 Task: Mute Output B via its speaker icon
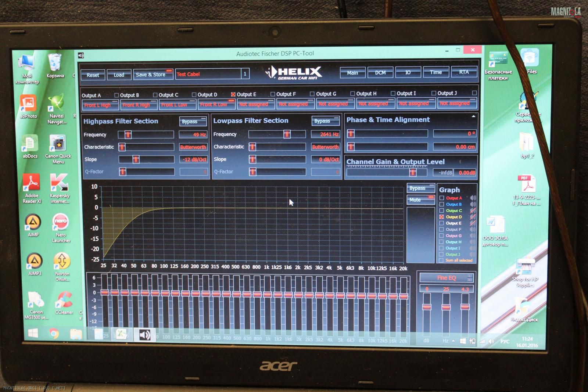[x=473, y=204]
